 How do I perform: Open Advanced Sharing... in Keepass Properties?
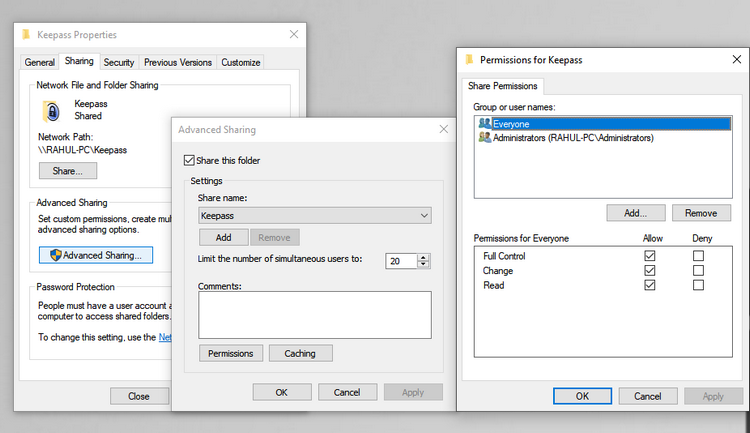tap(96, 255)
